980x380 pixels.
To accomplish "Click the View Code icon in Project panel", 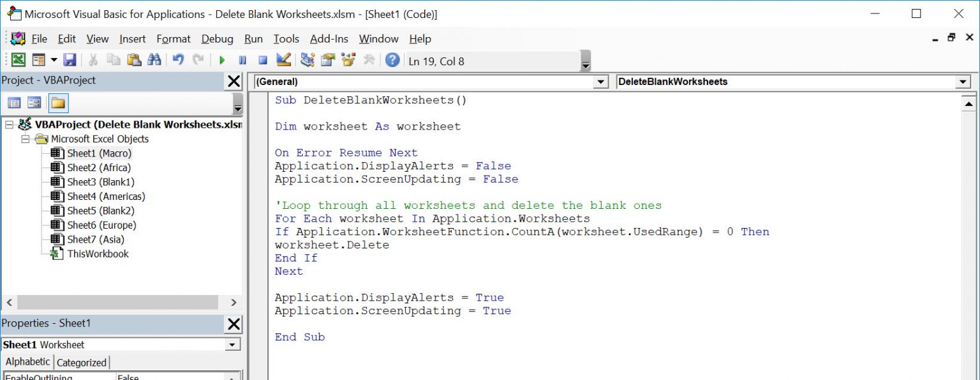I will (14, 102).
